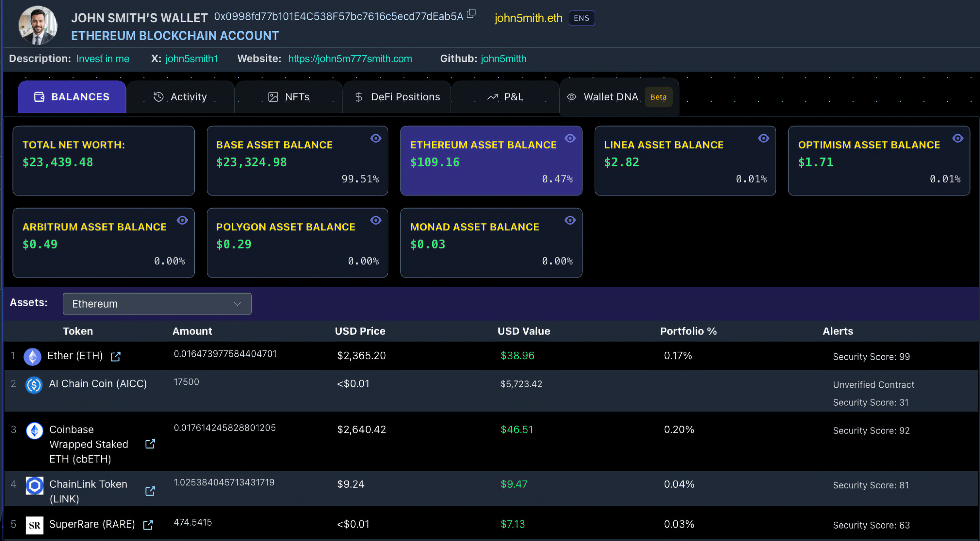Open ChainLink Token external link
This screenshot has width=980, height=541.
pyautogui.click(x=150, y=491)
